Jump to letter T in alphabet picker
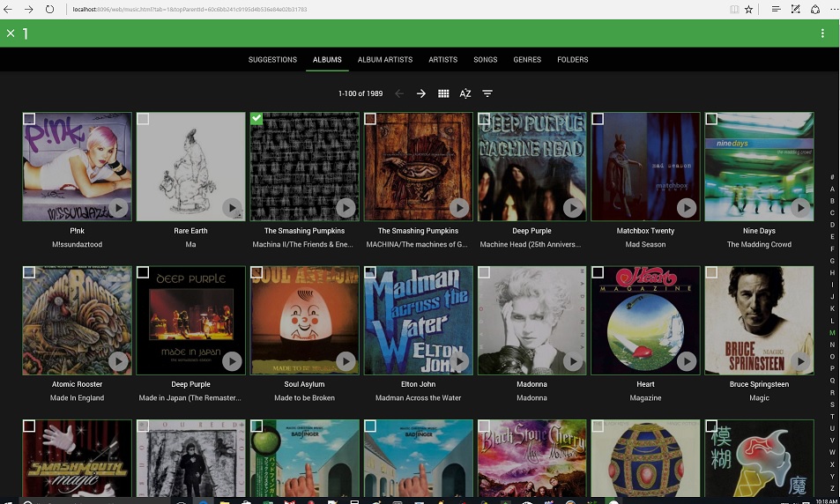This screenshot has width=840, height=504. tap(832, 416)
